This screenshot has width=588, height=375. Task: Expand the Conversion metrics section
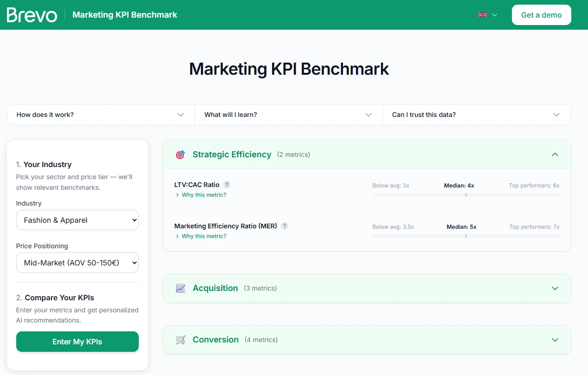coord(555,339)
